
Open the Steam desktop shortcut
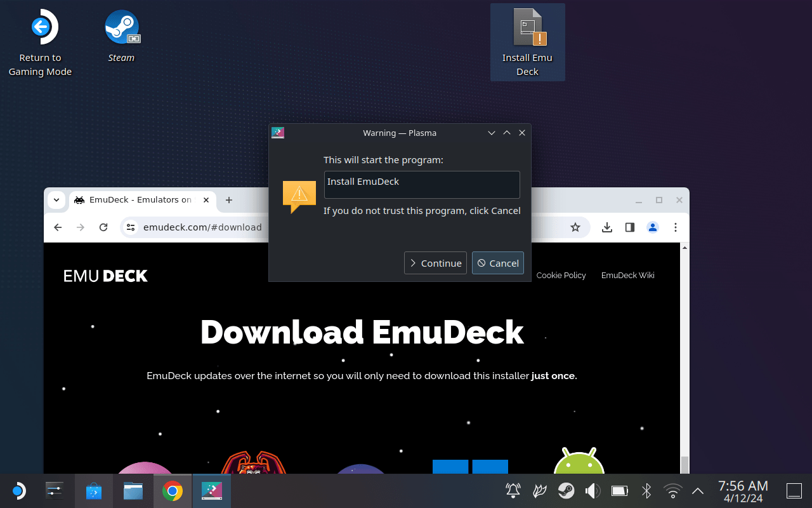(x=122, y=36)
